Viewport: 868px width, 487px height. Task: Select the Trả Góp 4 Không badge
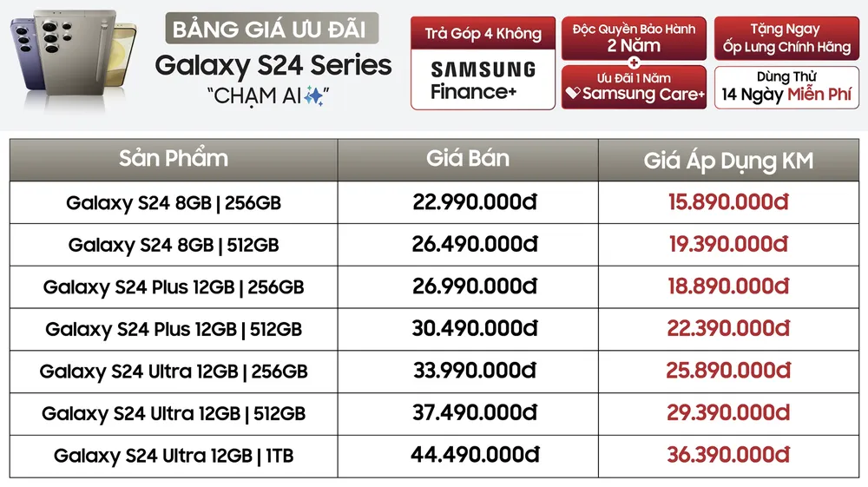click(483, 34)
